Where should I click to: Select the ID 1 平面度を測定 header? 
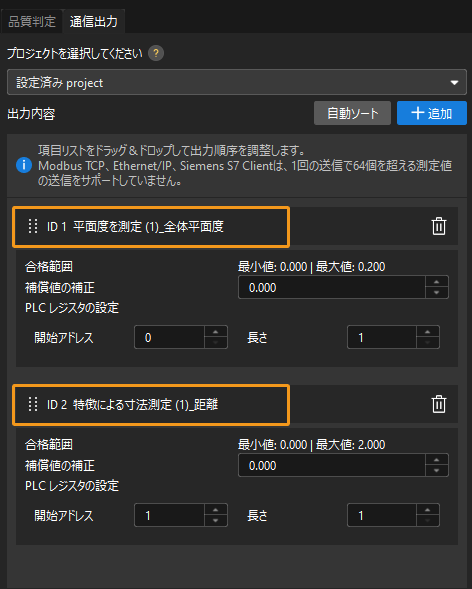coord(151,227)
